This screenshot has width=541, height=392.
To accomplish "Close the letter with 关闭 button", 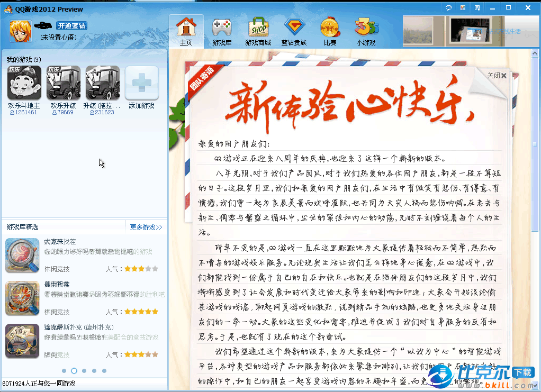I will tap(497, 76).
